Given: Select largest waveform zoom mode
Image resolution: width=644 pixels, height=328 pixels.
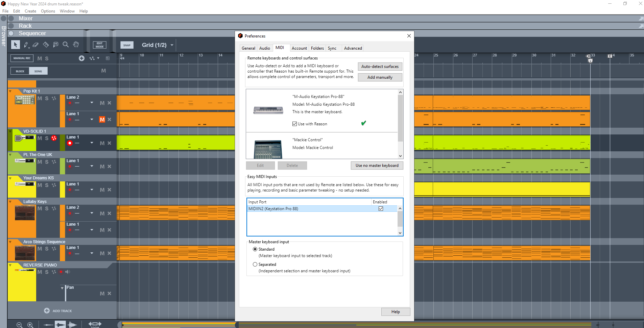Looking at the screenshot, I should click(x=72, y=325).
